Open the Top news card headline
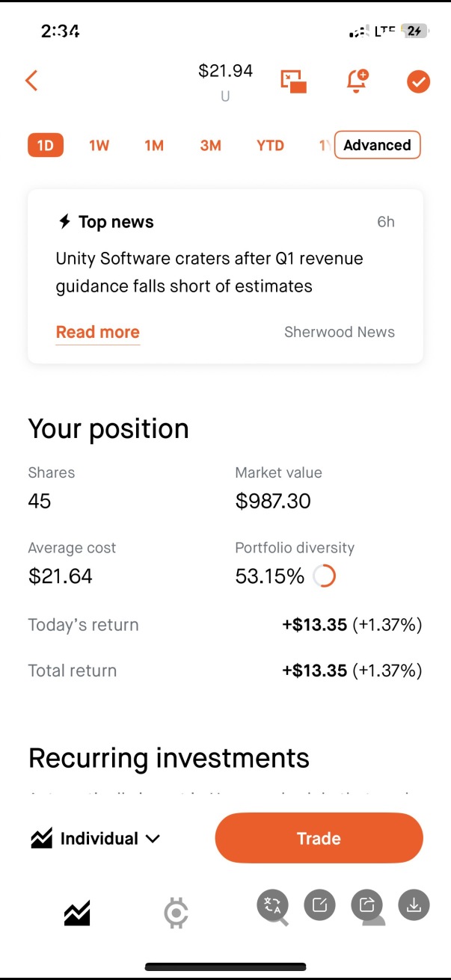Screen dimensions: 451x980 pos(209,272)
